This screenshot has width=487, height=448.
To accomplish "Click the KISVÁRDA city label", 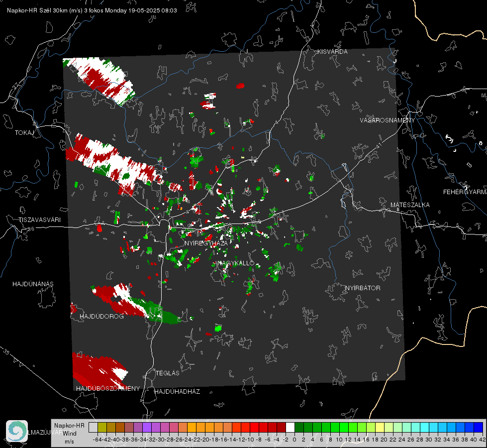I will (332, 52).
